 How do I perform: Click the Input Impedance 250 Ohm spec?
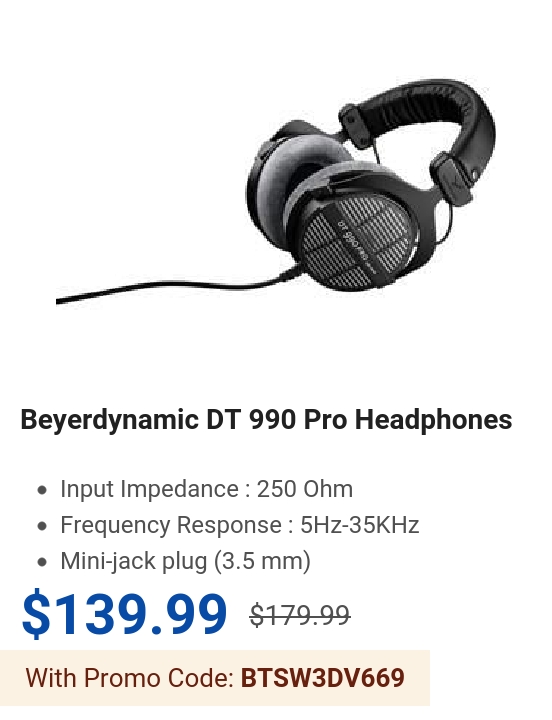click(x=207, y=489)
